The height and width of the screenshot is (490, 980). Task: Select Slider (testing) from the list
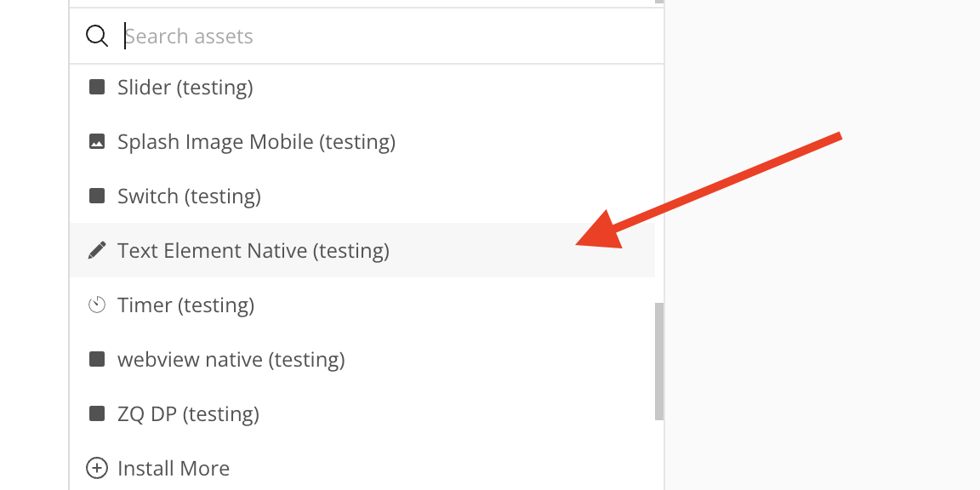pyautogui.click(x=185, y=87)
